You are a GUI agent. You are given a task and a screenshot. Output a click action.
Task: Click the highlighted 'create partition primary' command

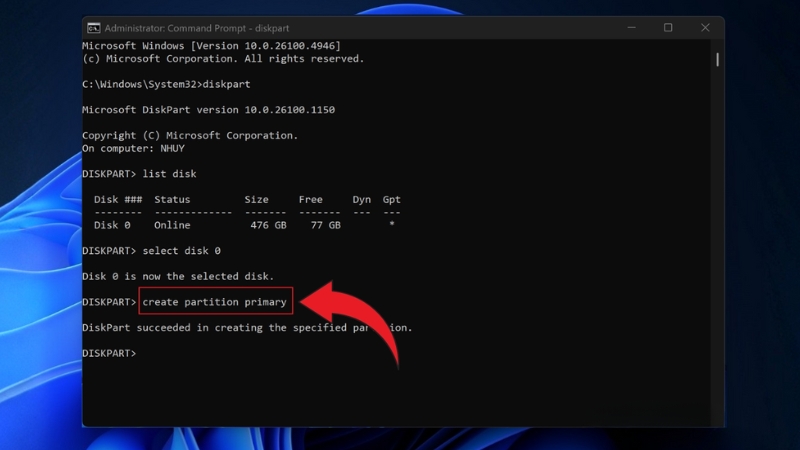(215, 301)
